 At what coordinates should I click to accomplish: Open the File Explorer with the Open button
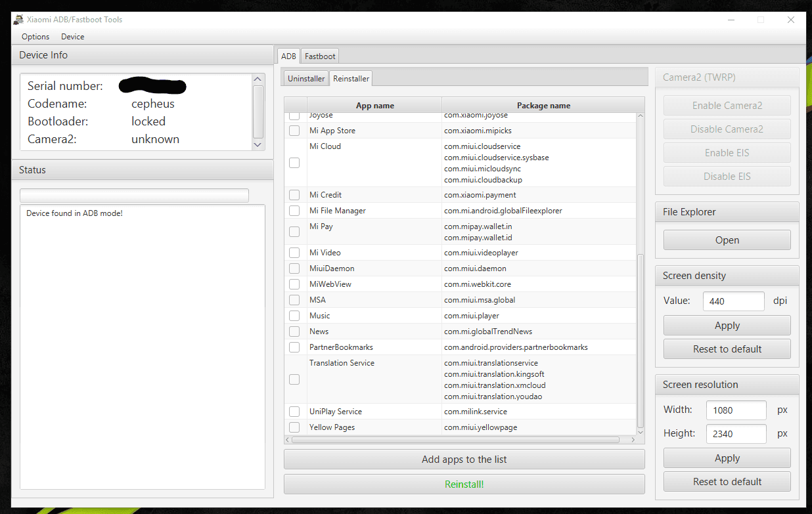point(727,240)
